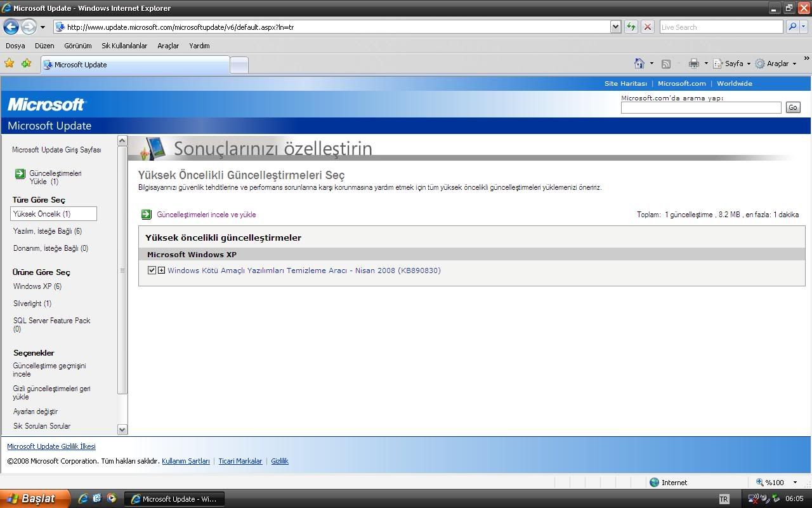Launch Internet Explorer from Quick Launch
Image resolution: width=812 pixels, height=508 pixels.
tap(83, 499)
